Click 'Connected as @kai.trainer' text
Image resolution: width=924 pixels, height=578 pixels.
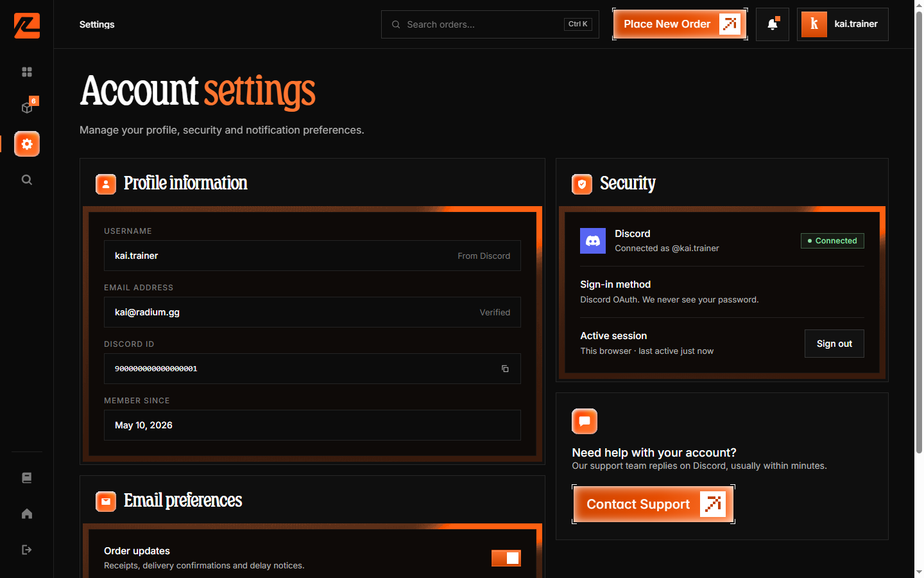point(667,249)
